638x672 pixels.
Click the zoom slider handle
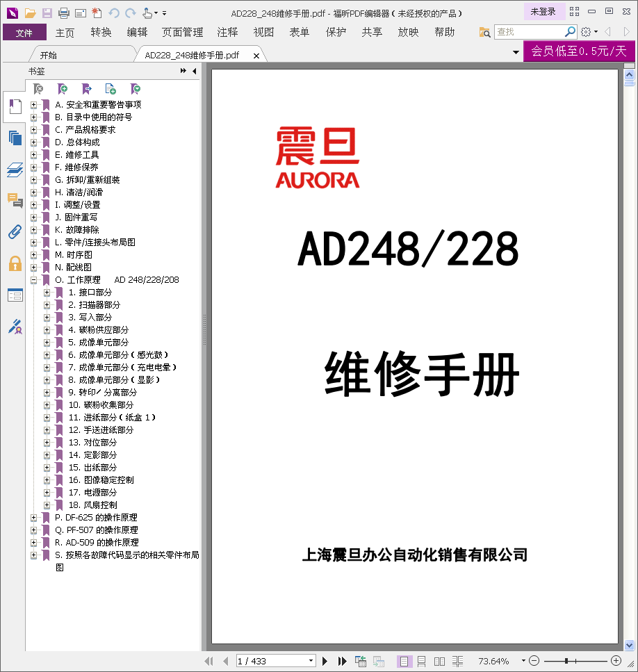tap(566, 661)
